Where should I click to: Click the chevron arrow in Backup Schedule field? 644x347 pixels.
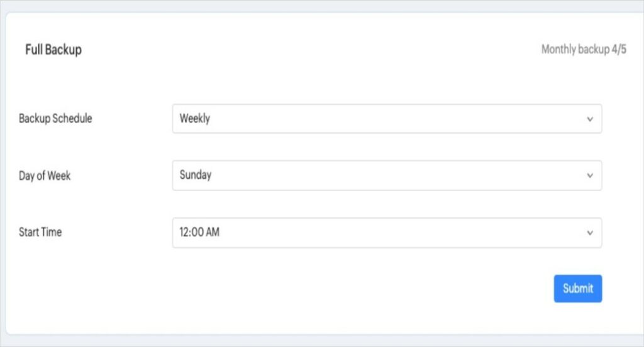(590, 119)
